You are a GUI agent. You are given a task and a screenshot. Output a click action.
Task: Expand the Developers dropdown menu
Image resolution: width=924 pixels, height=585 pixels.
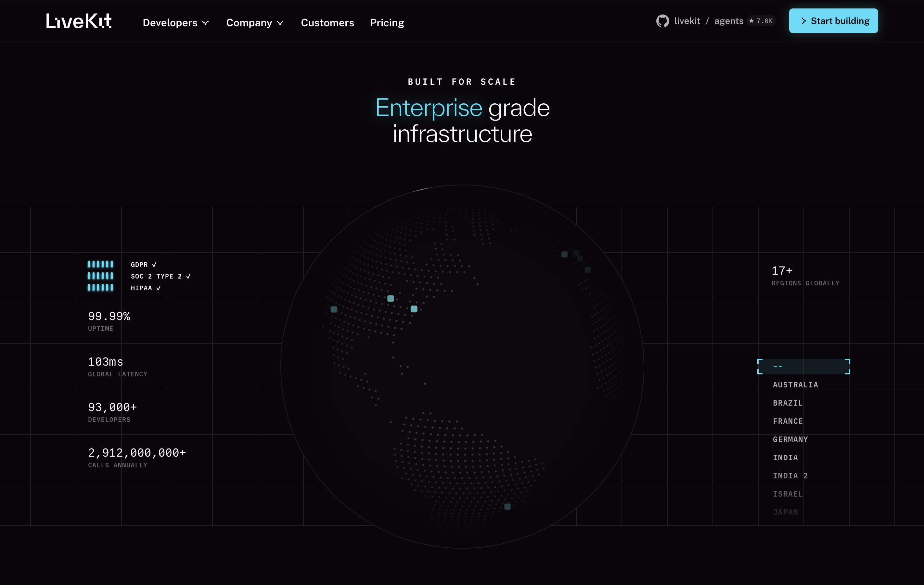(175, 23)
